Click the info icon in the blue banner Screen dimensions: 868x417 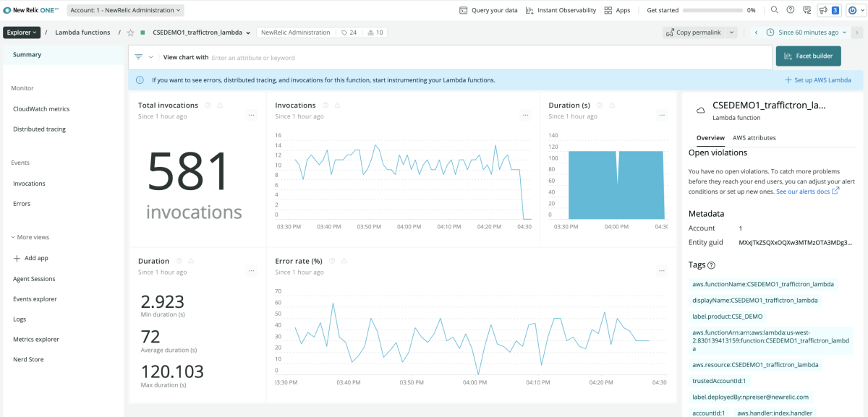(140, 80)
